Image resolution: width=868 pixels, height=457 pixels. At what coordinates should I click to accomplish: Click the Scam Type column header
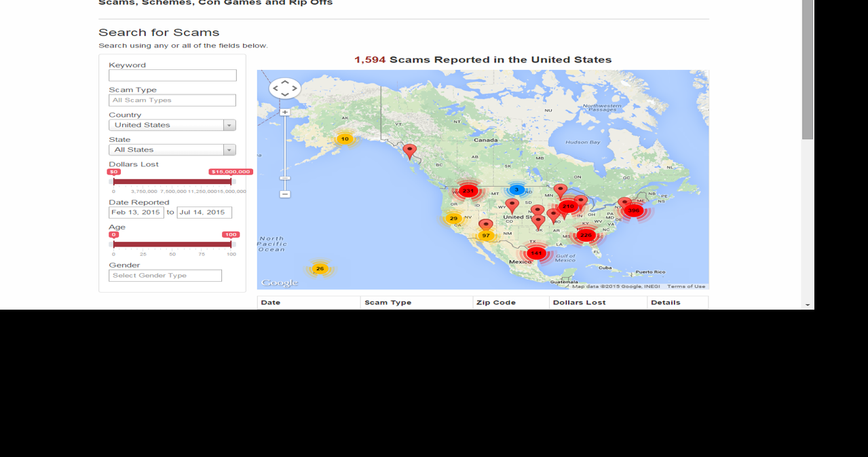coord(417,303)
